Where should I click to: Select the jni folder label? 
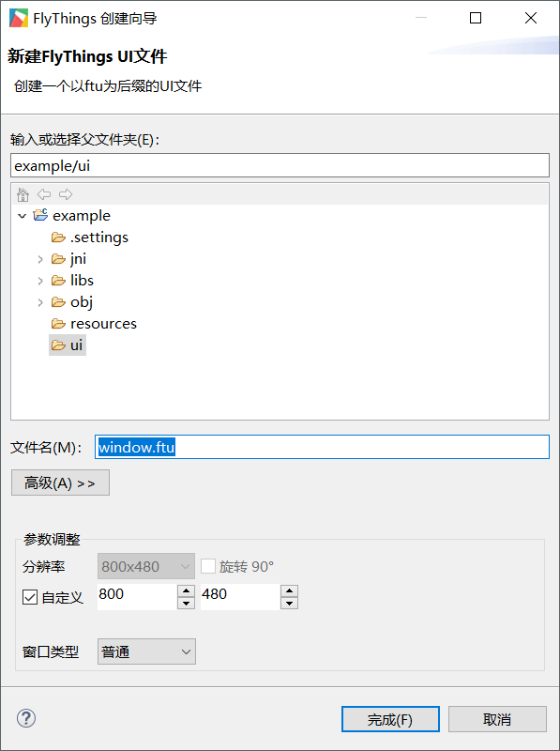[x=78, y=259]
